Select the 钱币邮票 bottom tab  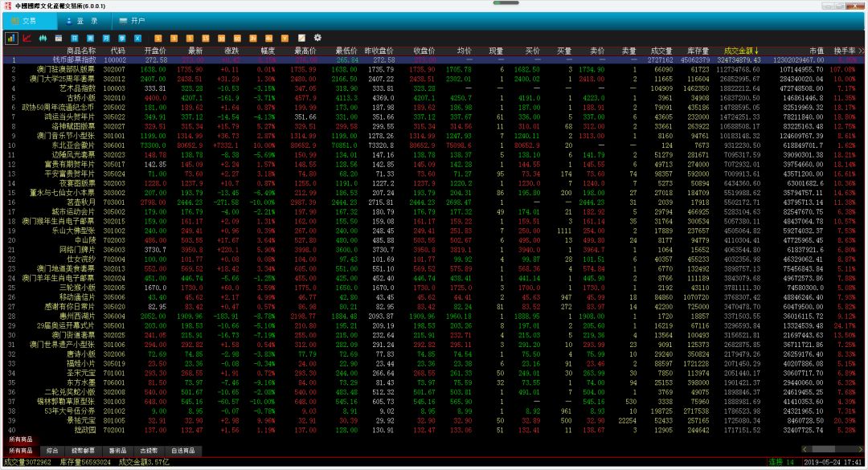(83, 451)
